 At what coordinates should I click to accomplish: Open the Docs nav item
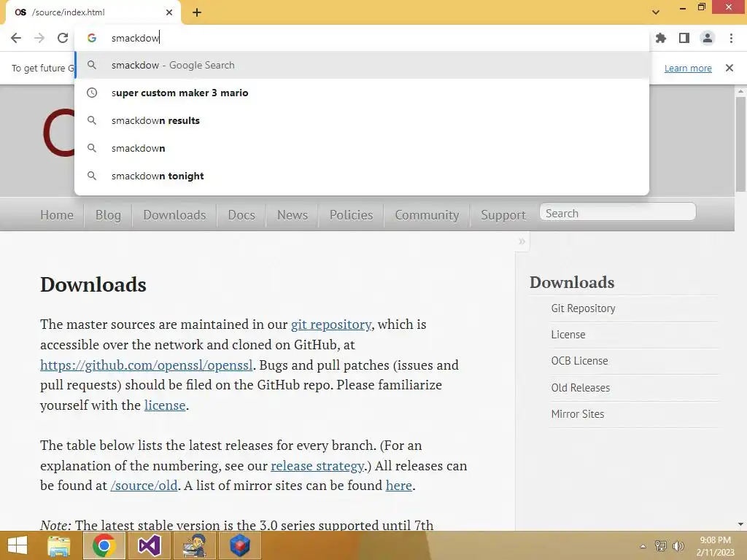pyautogui.click(x=241, y=215)
